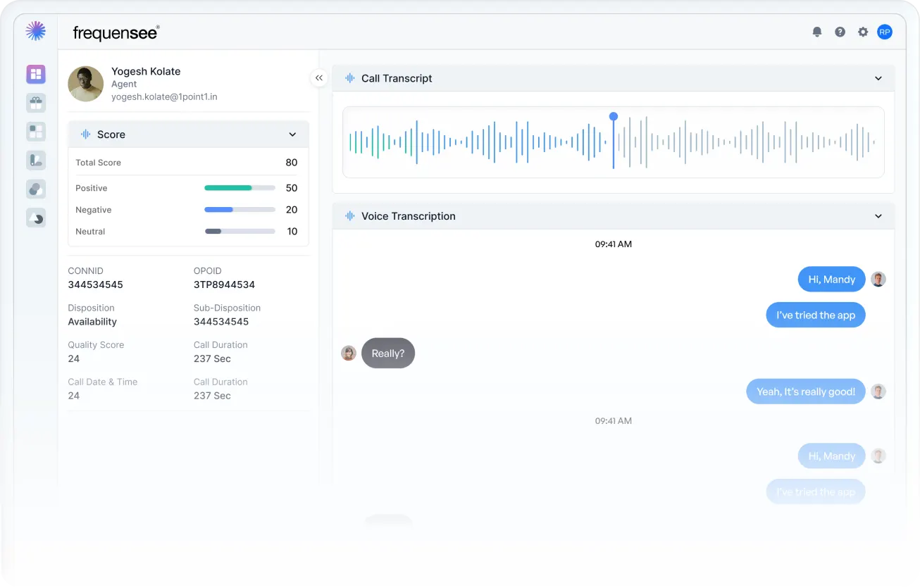Click the "Yeah, It's really good!" message
The width and height of the screenshot is (920, 588).
[x=806, y=392]
